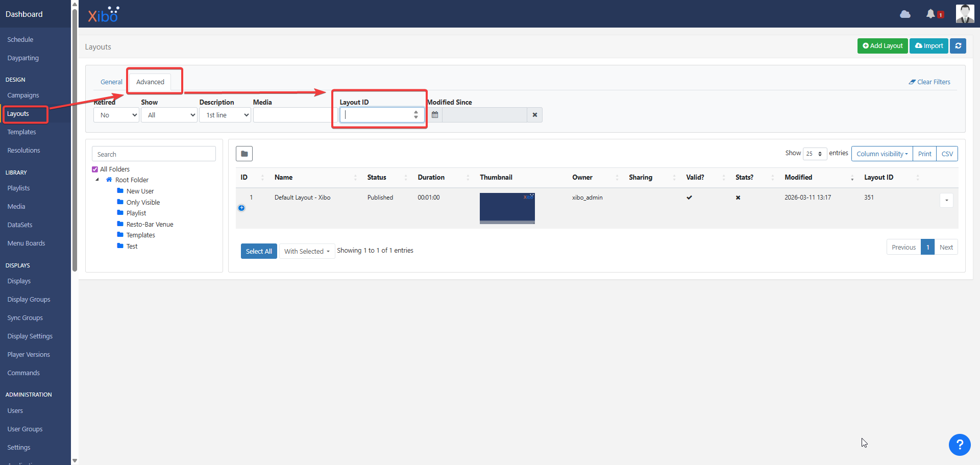Clear the Modified Since date
This screenshot has width=980, height=465.
coord(534,115)
